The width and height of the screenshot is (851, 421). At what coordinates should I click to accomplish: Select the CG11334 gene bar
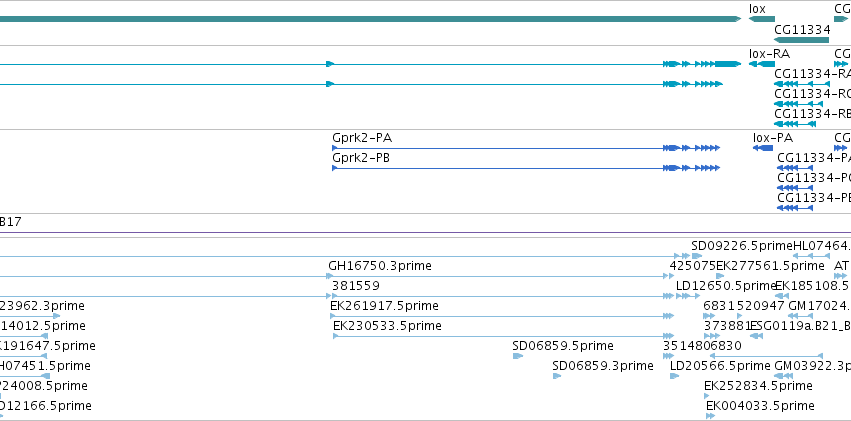801,40
